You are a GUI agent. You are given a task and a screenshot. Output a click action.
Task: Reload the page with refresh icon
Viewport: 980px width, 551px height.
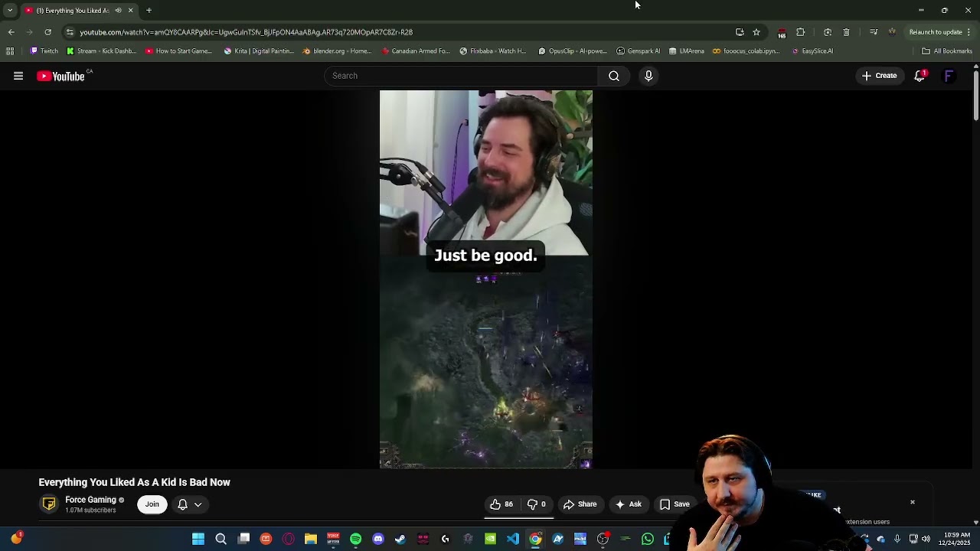[47, 32]
